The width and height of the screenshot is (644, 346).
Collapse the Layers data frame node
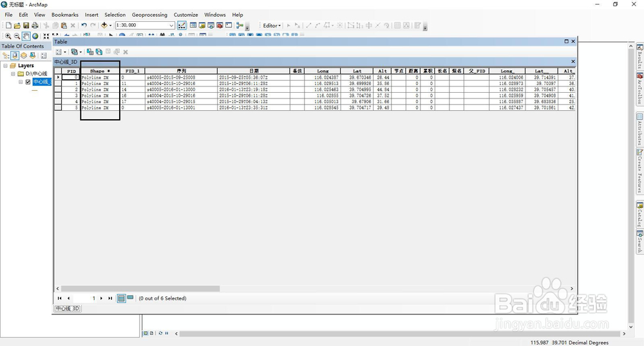(x=5, y=65)
